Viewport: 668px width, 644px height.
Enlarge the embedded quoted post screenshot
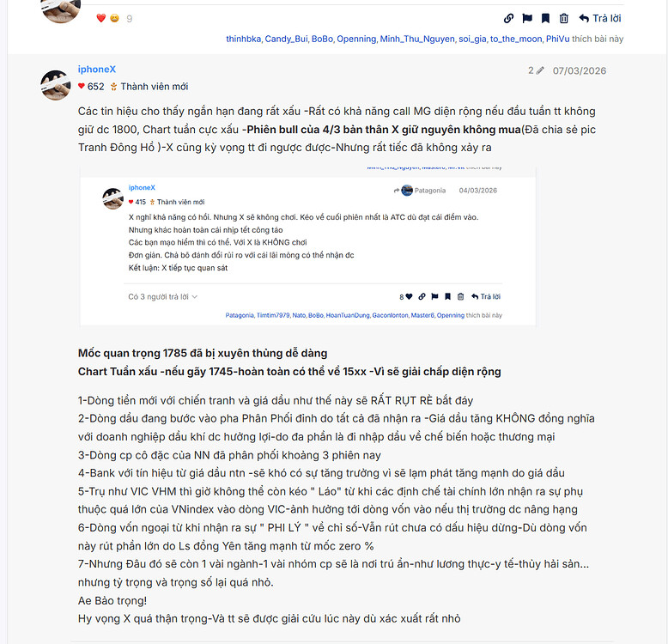click(307, 247)
